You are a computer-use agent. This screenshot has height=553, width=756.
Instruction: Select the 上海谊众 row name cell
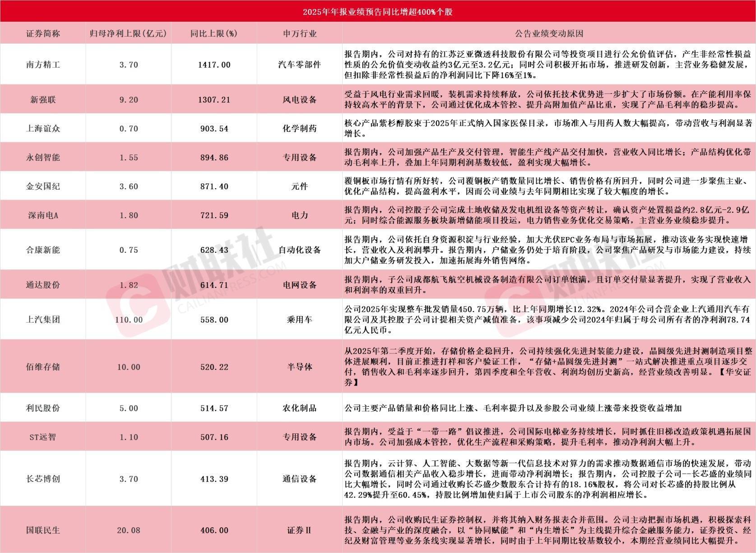43,129
